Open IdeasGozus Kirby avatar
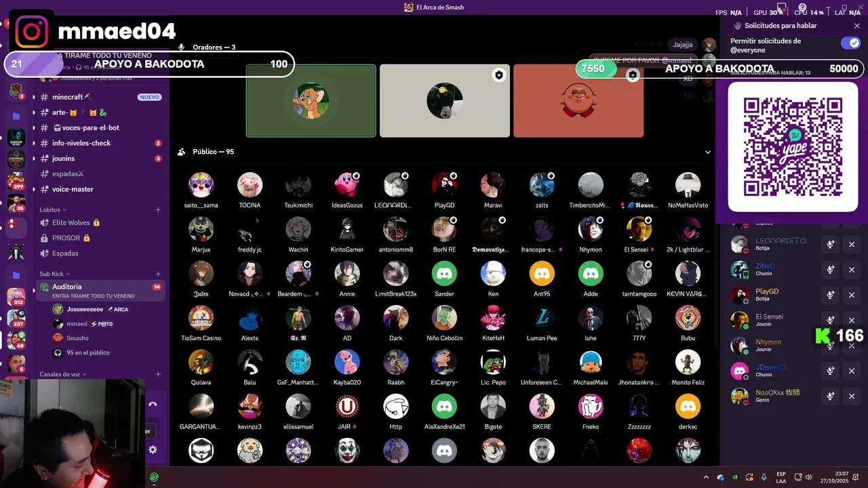 [347, 184]
